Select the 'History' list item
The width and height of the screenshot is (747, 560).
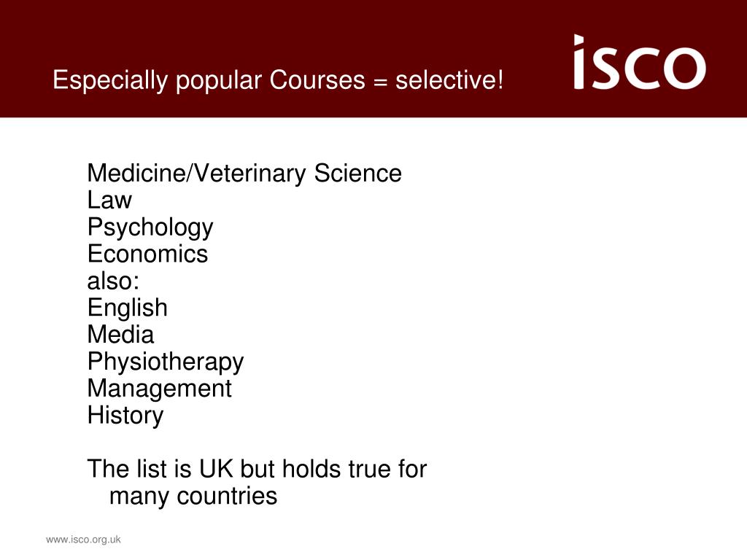tap(125, 415)
